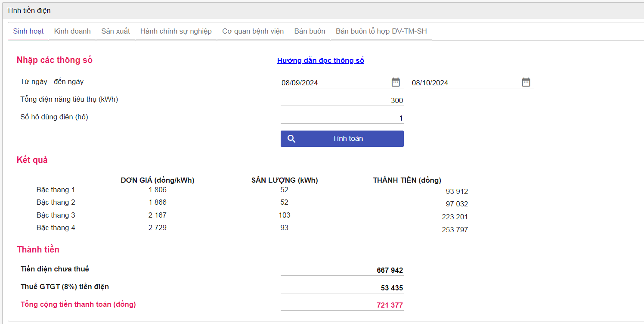Select the Bậc thang 2 row label
644x324 pixels.
[56, 202]
